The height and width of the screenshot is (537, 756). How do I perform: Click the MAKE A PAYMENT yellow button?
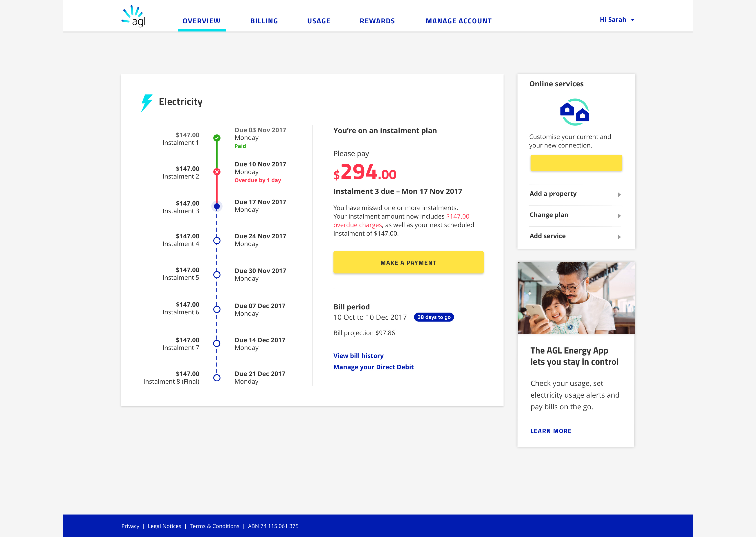[408, 262]
